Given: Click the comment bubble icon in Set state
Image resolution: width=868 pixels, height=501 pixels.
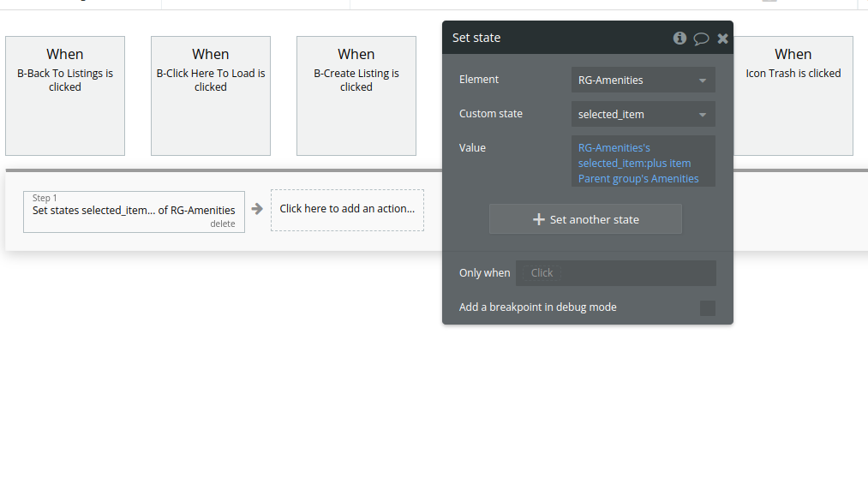Looking at the screenshot, I should tap(701, 39).
